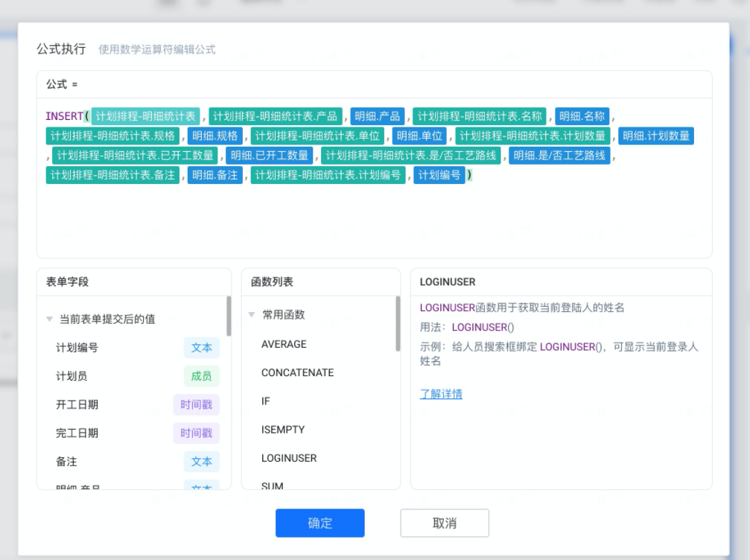Insert the 备注 form field
The height and width of the screenshot is (560, 750).
click(66, 462)
